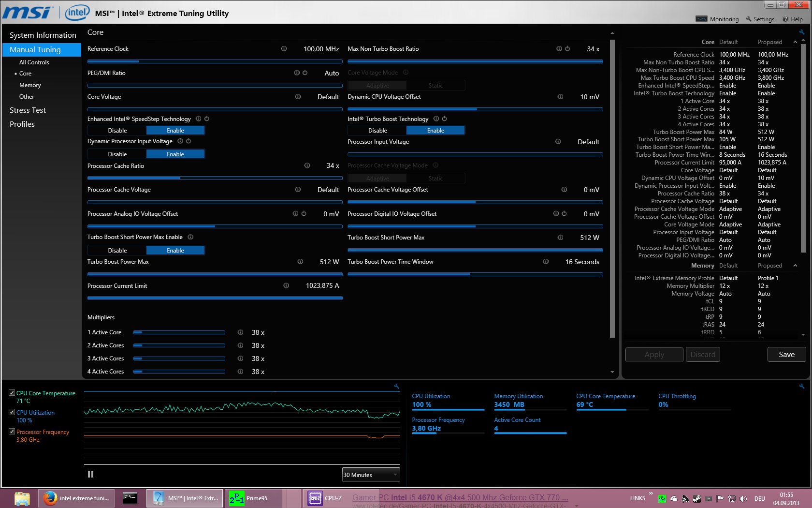Click the info icon for Dynamic Processor Input Voltage

[x=180, y=141]
